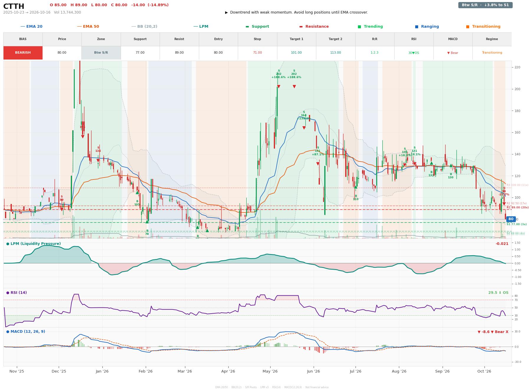Click the MACD (12, 26, 9) panel title
Screen dimensions: 532x392
[x=26, y=332]
